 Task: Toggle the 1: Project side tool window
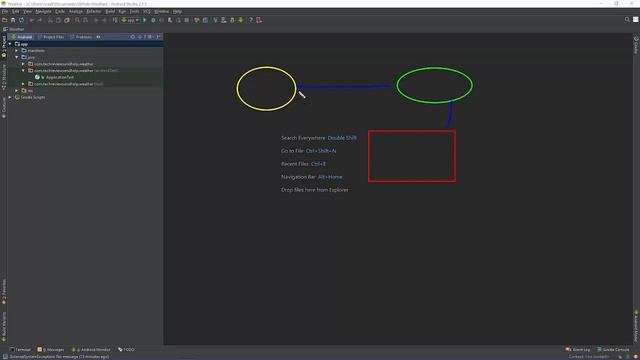click(4, 47)
